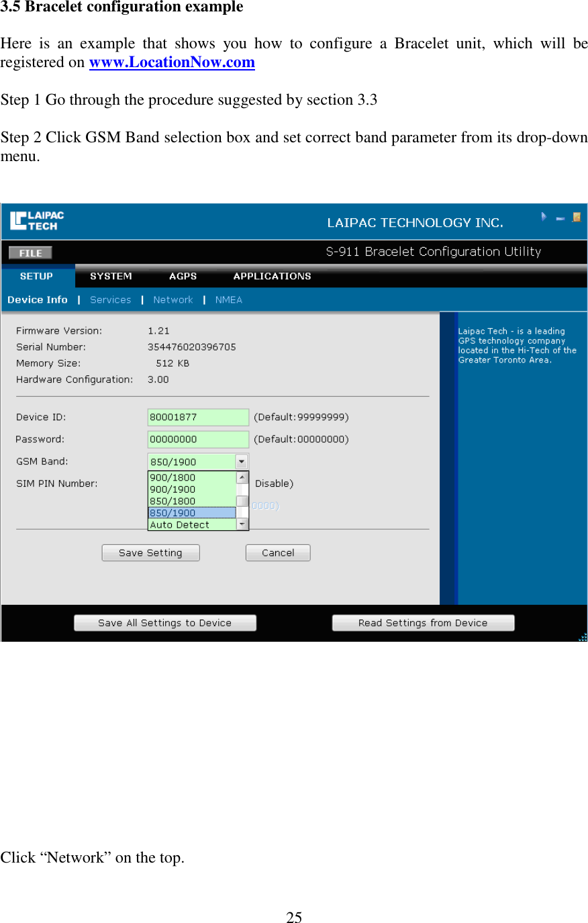Click the (Default:00000000) hint text
This screenshot has height=923, width=588.
tap(301, 439)
